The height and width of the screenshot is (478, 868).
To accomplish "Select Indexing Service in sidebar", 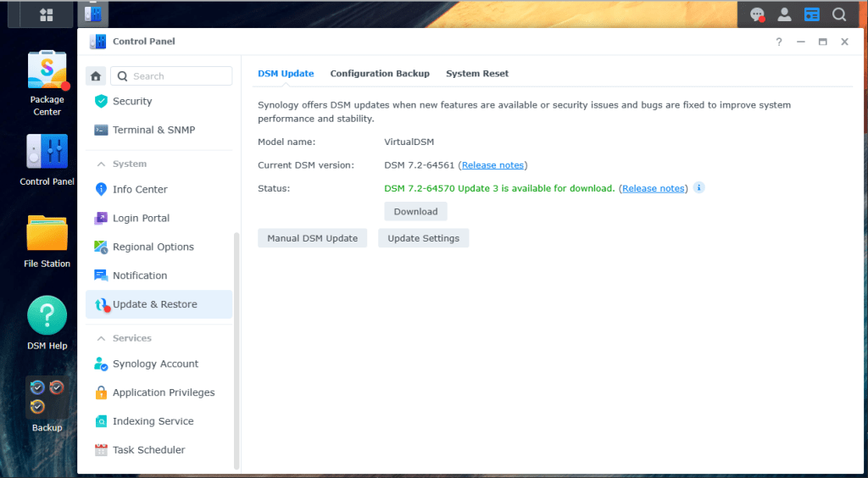I will [x=159, y=421].
